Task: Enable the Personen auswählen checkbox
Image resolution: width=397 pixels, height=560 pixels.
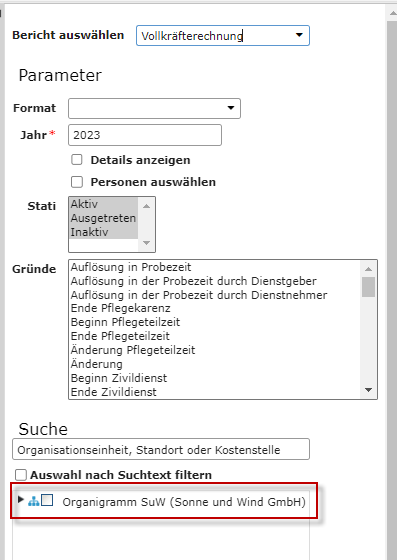Action: point(77,182)
